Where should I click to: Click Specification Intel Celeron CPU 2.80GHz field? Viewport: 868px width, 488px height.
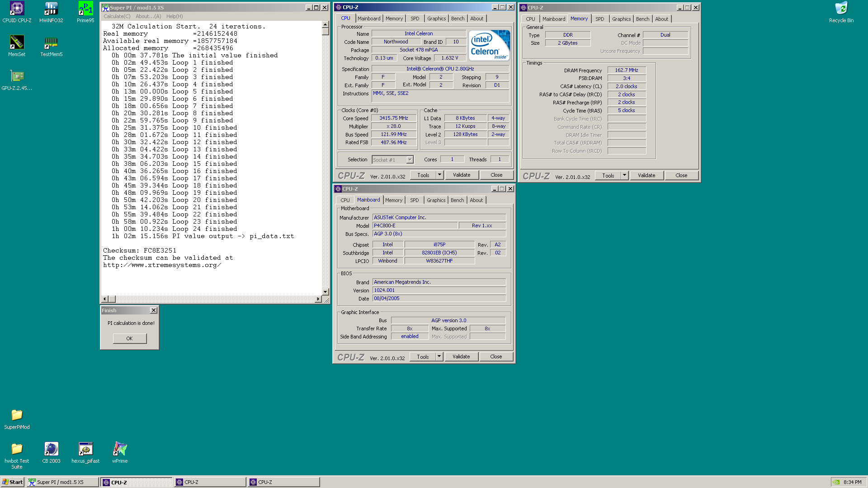click(440, 69)
